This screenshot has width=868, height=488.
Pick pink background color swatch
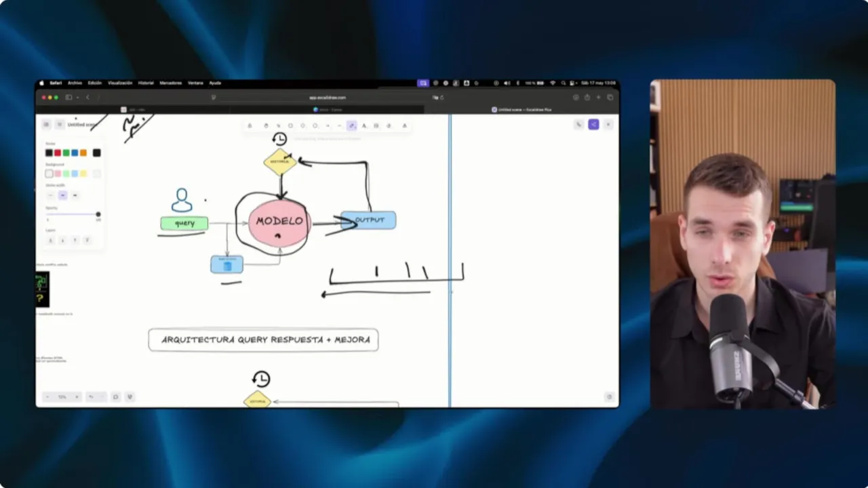click(58, 174)
